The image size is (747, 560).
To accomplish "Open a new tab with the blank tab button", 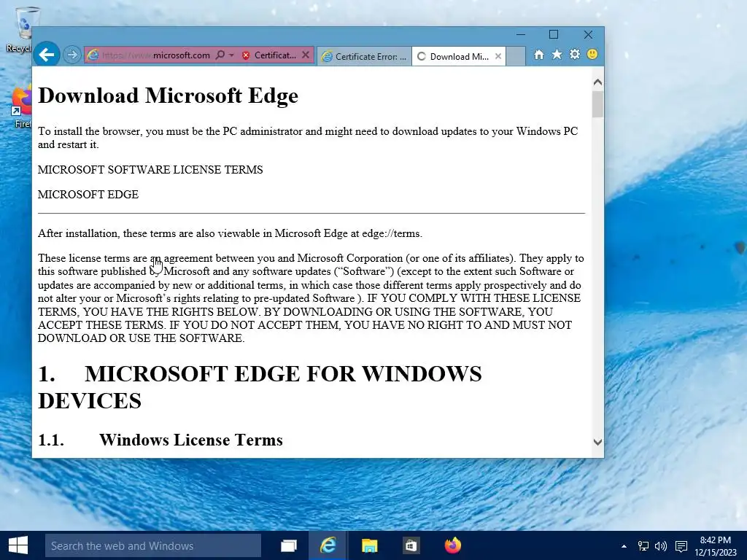I will point(516,56).
